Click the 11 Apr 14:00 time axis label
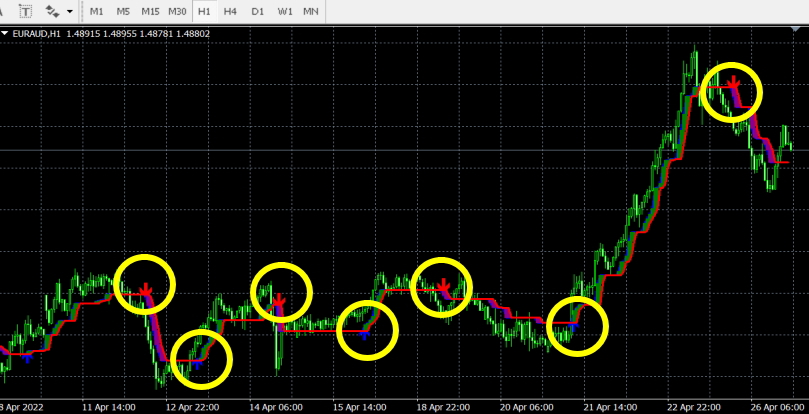 coord(109,408)
